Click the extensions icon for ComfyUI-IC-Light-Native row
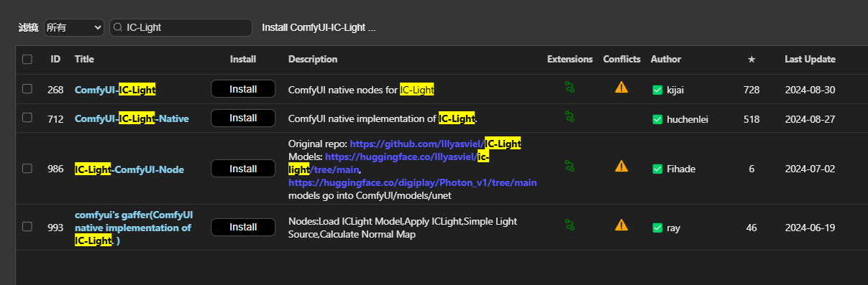Screen dimensions: 868x285 pos(570,116)
